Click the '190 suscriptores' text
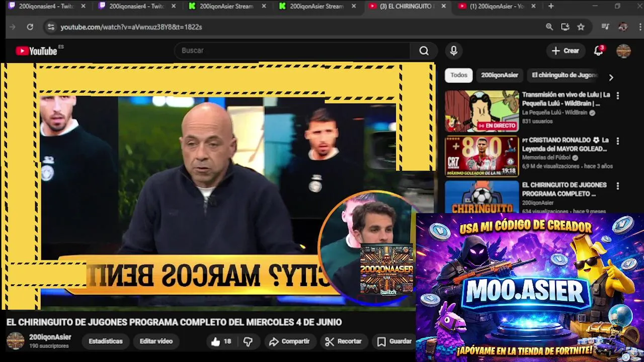Image resolution: width=644 pixels, height=362 pixels. pos(49,346)
